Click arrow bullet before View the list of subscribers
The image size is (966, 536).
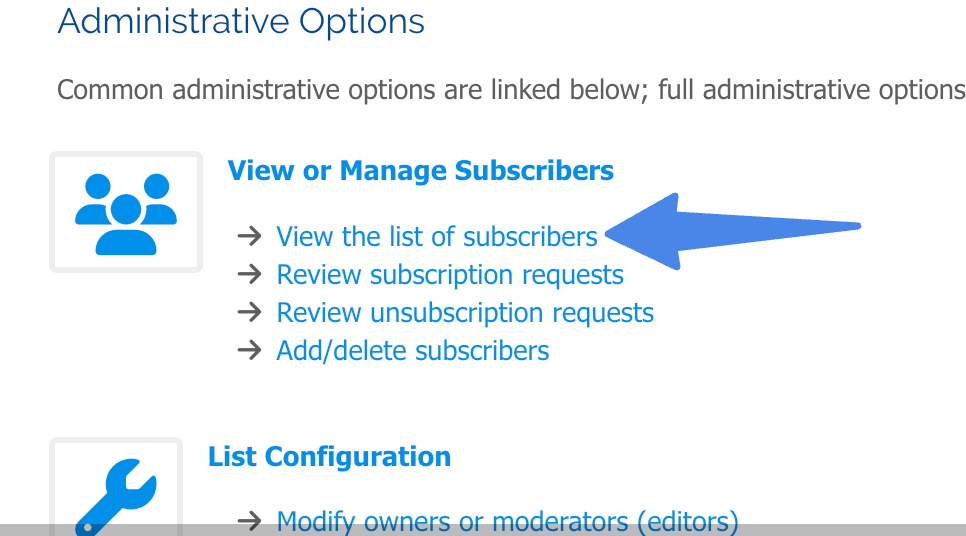[250, 236]
